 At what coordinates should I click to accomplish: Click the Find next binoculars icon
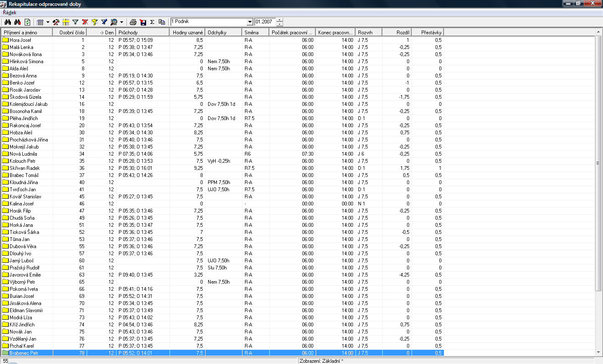pos(17,22)
